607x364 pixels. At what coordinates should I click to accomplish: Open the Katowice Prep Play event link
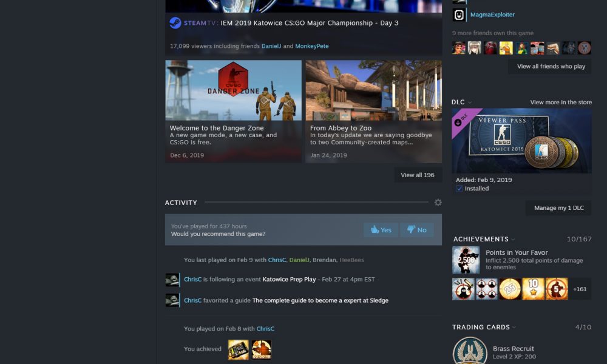pyautogui.click(x=289, y=279)
